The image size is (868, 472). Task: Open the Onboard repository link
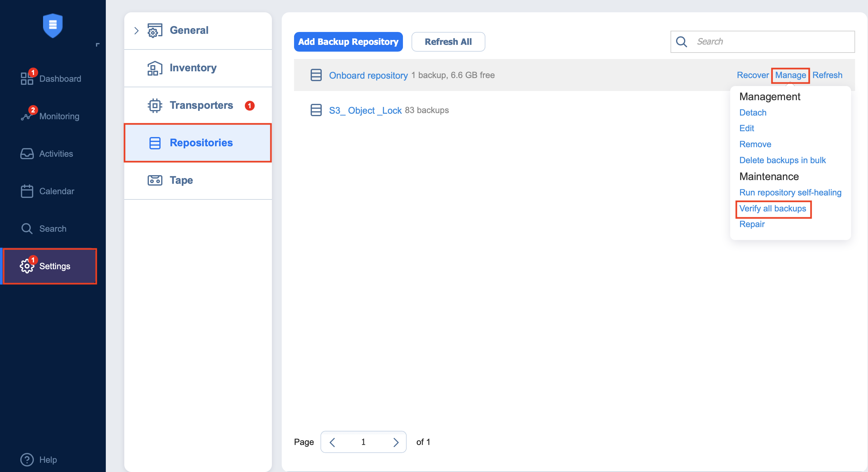click(368, 75)
